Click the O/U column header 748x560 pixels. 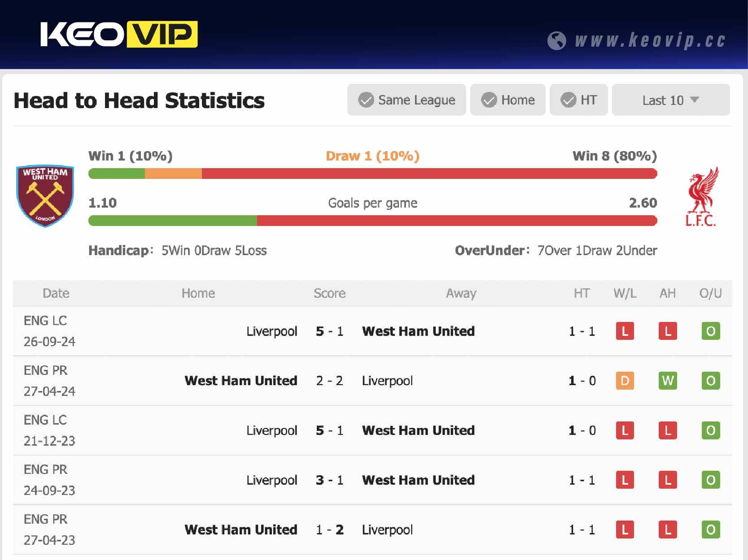pos(710,293)
